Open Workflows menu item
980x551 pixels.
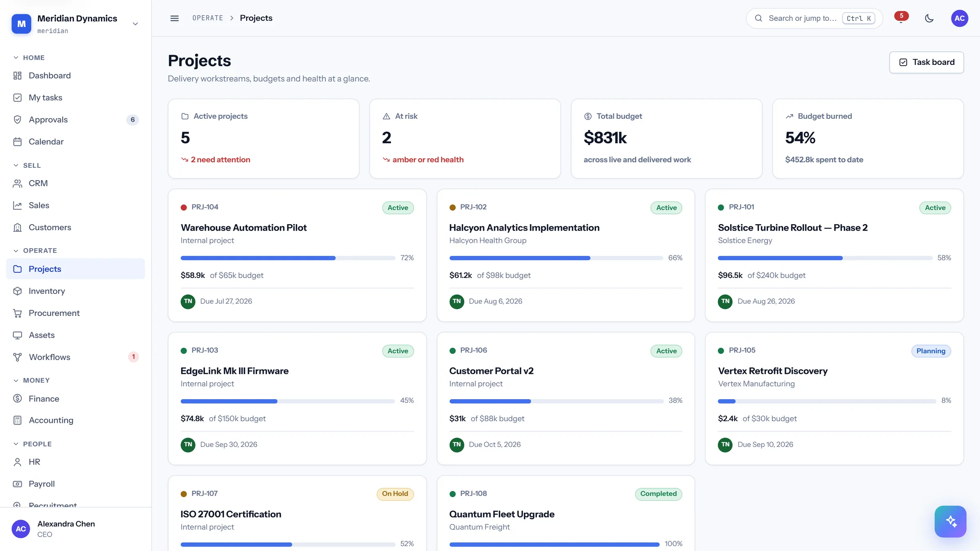76,357
